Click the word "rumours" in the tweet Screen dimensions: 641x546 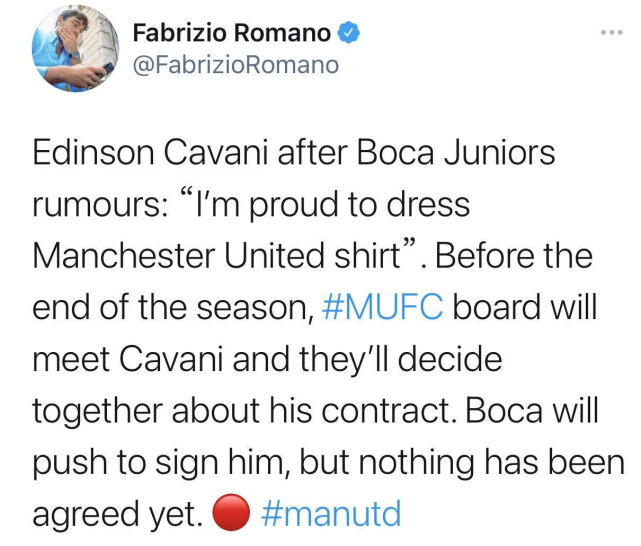[x=92, y=205]
